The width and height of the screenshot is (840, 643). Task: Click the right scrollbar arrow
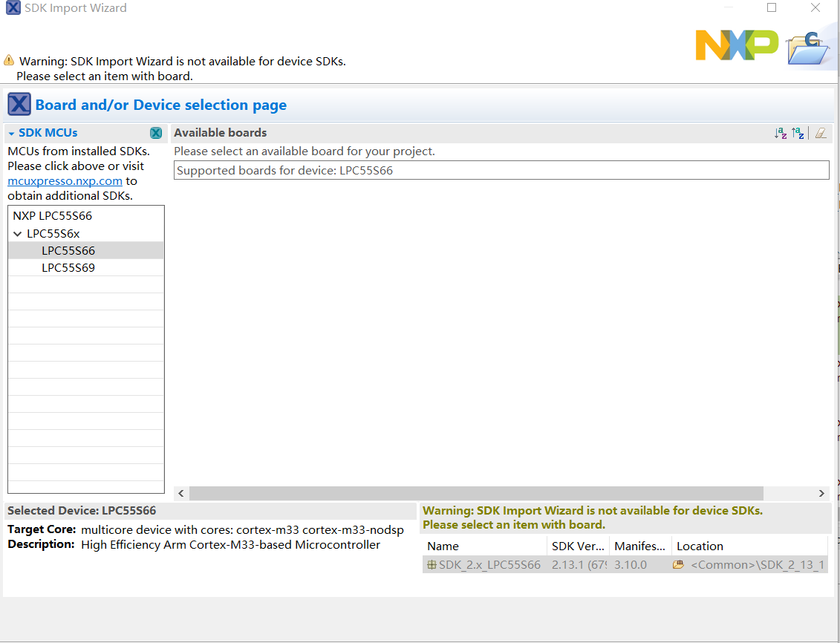821,493
